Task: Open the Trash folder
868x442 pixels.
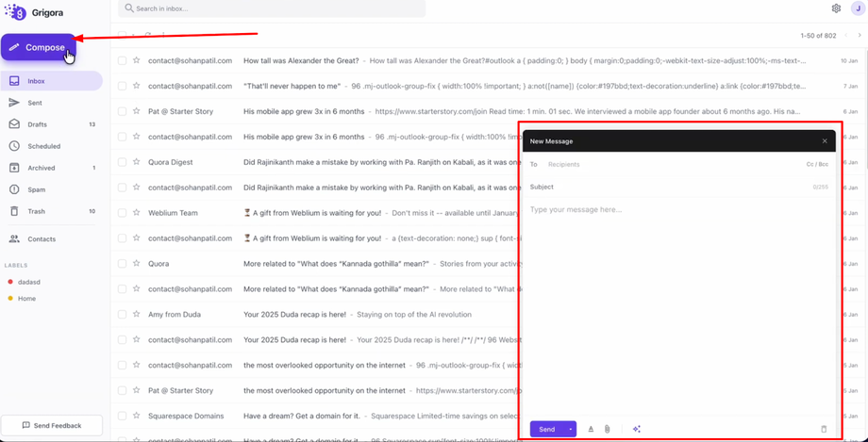Action: [51, 211]
